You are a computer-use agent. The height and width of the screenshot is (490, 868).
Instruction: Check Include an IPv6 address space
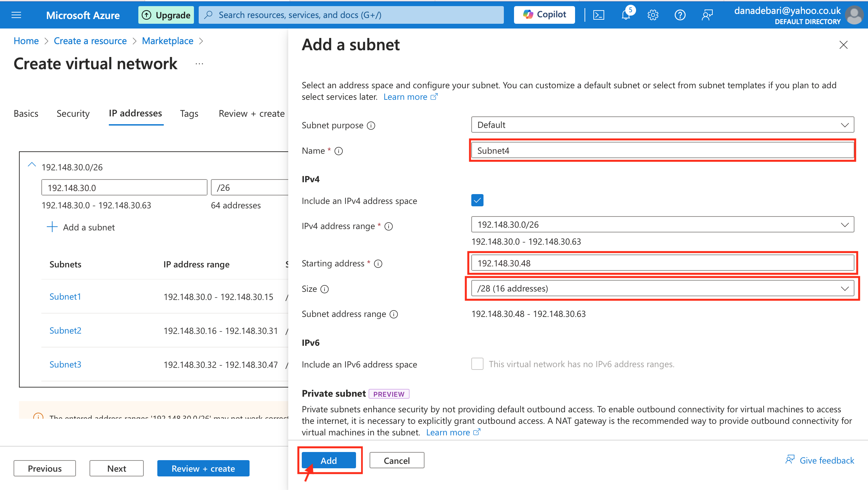point(477,364)
